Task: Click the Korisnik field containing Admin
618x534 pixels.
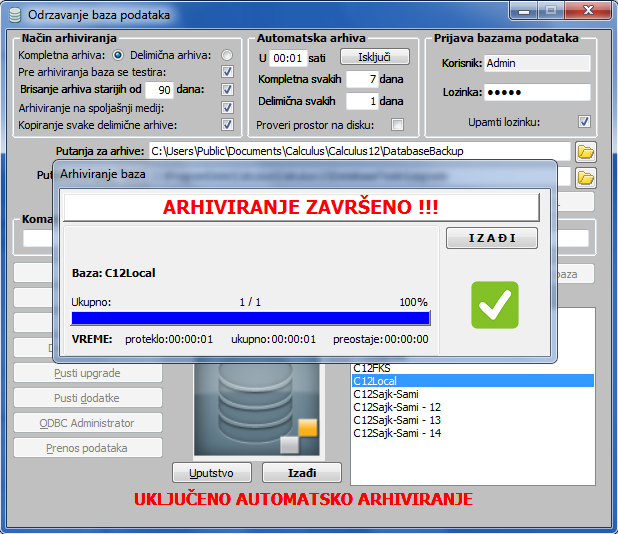Action: coord(537,63)
